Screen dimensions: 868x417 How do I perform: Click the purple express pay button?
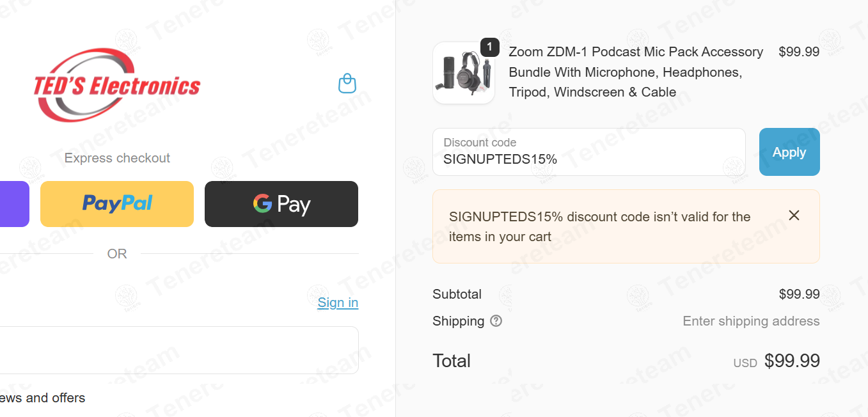13,204
